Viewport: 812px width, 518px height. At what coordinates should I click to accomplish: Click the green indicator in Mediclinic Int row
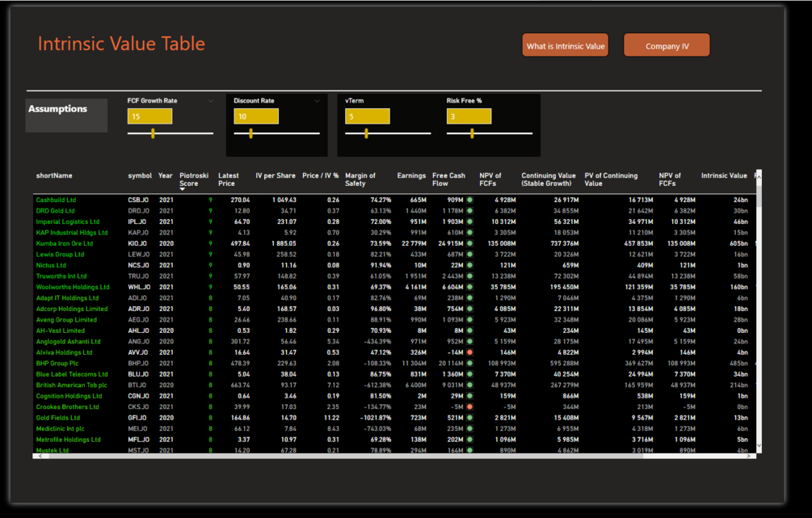[469, 428]
